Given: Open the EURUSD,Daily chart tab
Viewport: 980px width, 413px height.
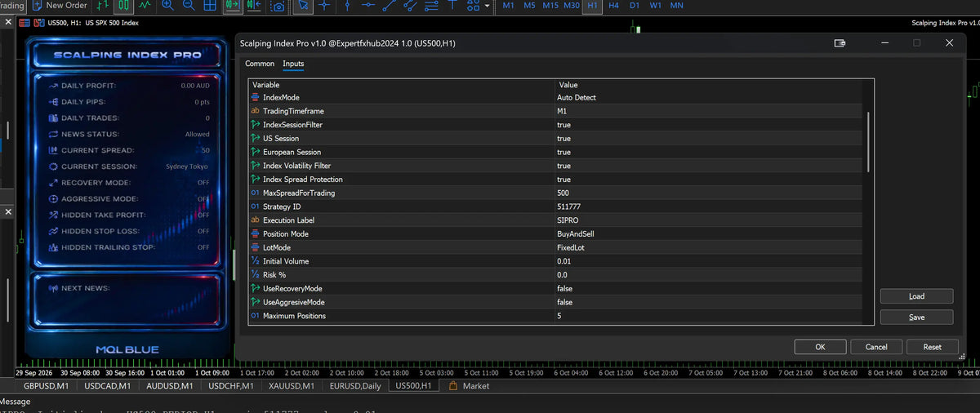Looking at the screenshot, I should pos(355,385).
